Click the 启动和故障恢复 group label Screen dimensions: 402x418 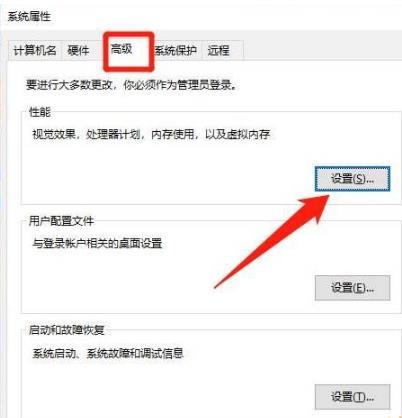(x=67, y=330)
